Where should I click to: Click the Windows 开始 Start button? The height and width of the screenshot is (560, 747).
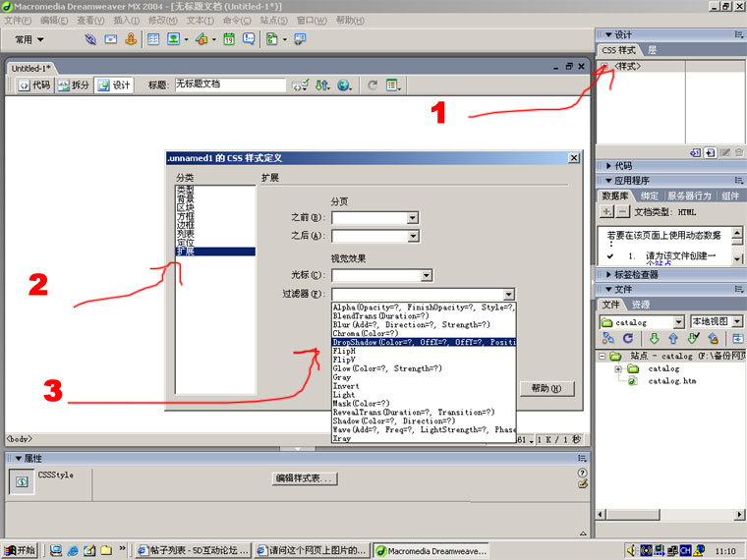coord(22,550)
